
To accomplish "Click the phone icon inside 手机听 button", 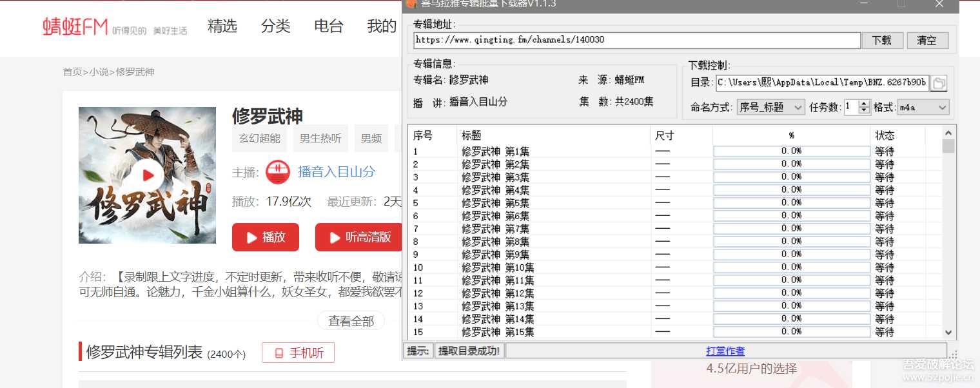I will 279,353.
